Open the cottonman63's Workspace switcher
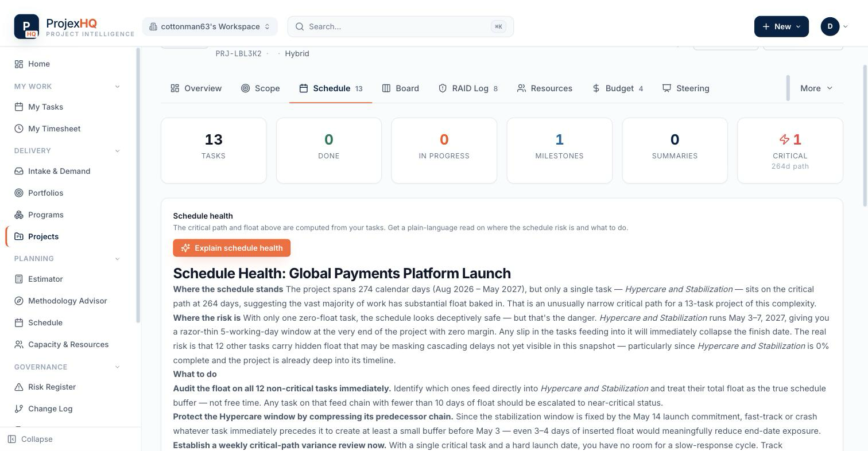This screenshot has height=451, width=868. (x=210, y=26)
